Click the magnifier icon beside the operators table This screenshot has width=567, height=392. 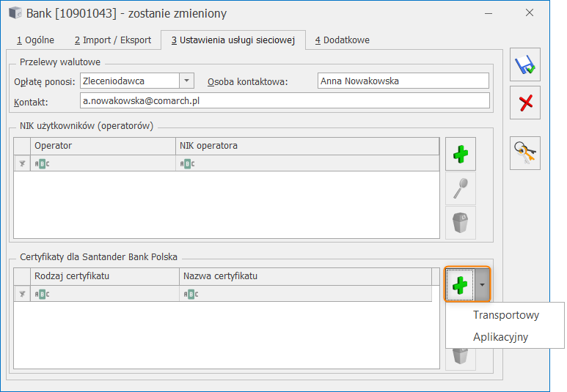point(460,188)
